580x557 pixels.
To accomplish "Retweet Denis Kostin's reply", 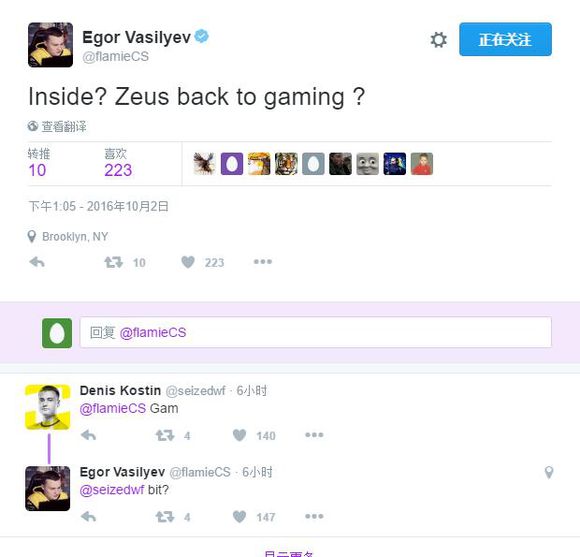I will pyautogui.click(x=165, y=435).
